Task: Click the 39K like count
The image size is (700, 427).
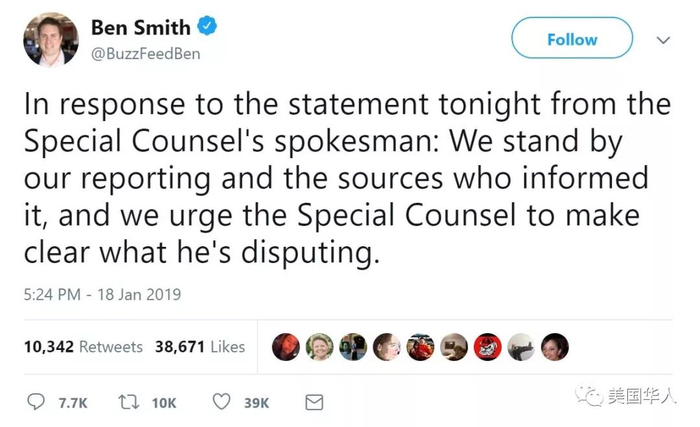Action: (256, 403)
